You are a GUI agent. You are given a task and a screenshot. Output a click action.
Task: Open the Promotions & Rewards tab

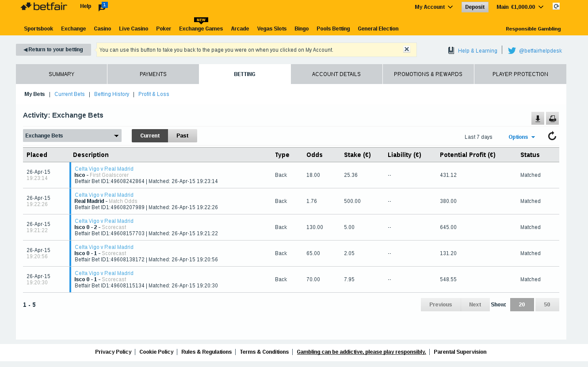coord(428,74)
